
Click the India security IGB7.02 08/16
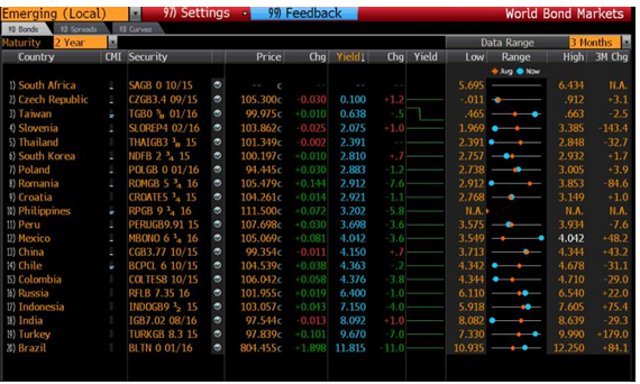(162, 321)
